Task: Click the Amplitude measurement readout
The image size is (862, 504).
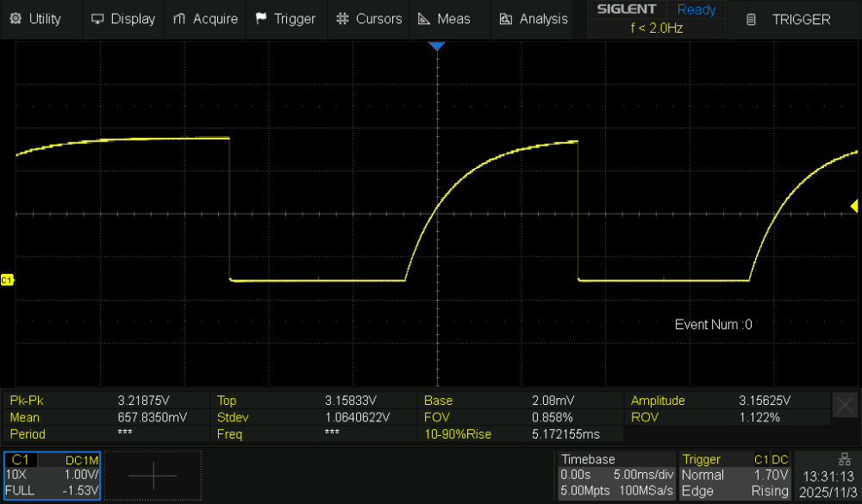Action: click(658, 401)
